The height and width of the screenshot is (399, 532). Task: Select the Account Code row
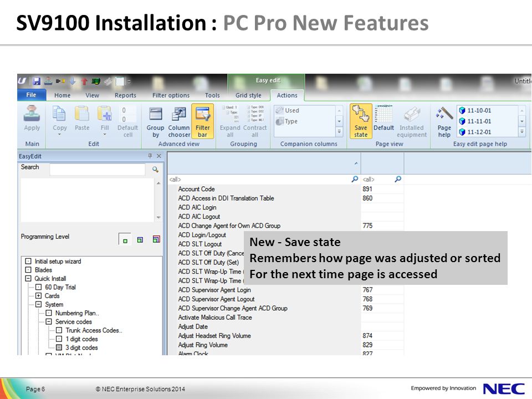tap(286, 189)
